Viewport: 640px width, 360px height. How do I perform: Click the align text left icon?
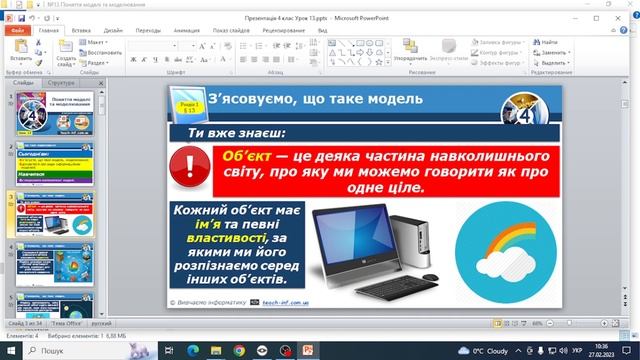(x=243, y=60)
